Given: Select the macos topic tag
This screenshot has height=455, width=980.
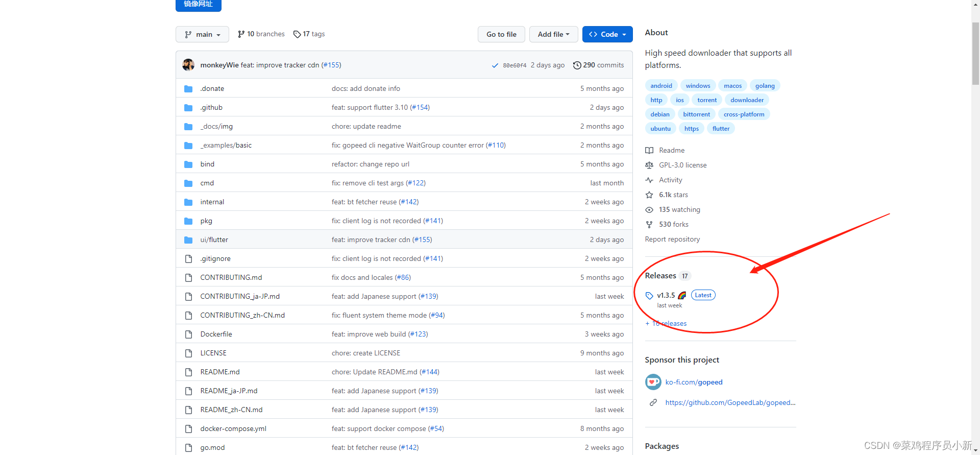Looking at the screenshot, I should [x=732, y=86].
